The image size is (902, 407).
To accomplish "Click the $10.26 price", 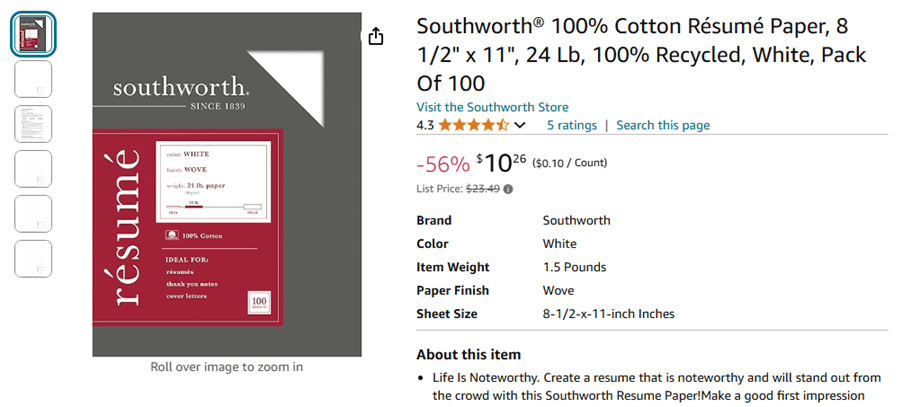I will tap(501, 163).
